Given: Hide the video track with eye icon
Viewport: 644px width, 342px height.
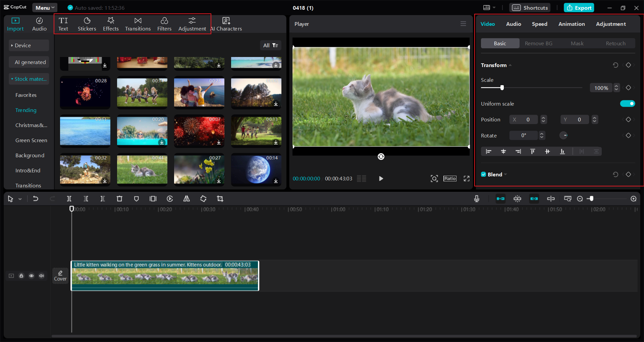Looking at the screenshot, I should pyautogui.click(x=32, y=276).
